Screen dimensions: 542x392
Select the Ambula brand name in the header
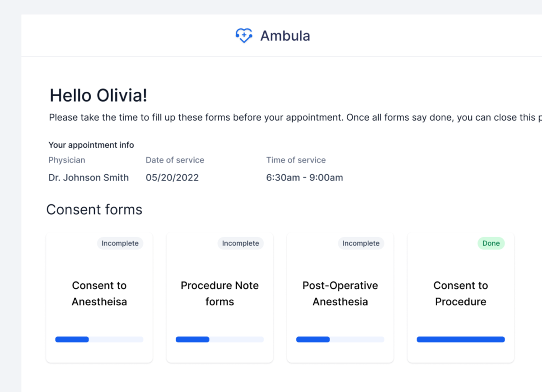coord(285,36)
